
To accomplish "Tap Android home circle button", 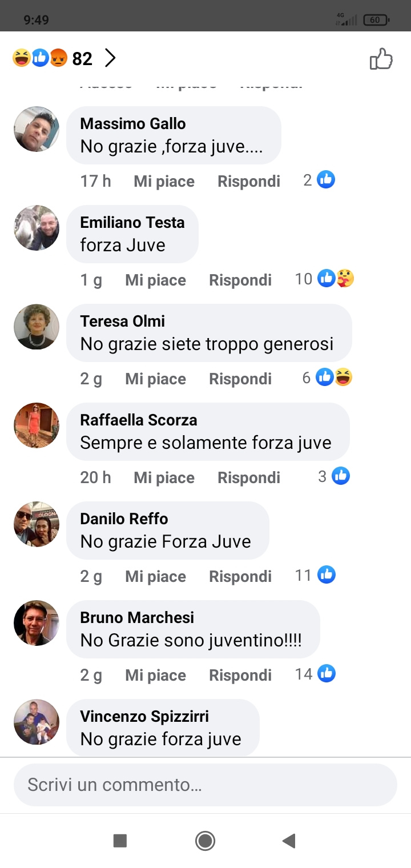I will [205, 841].
